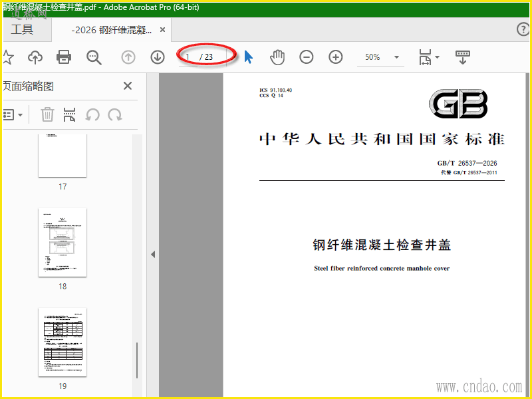Open the Help question mark icon
The height and width of the screenshot is (399, 532).
(x=523, y=29)
